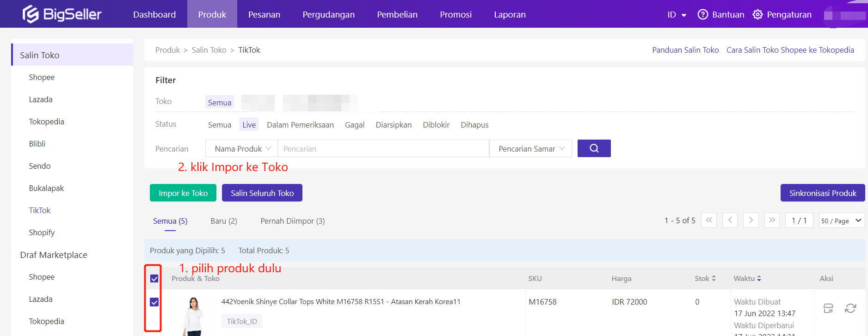Sort by Waktu column arrows

click(x=759, y=278)
